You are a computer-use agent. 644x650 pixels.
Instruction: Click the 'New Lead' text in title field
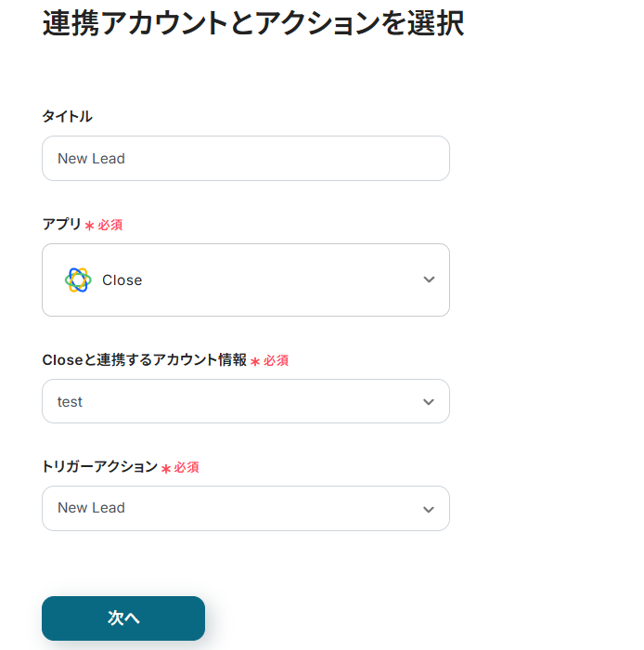point(91,159)
